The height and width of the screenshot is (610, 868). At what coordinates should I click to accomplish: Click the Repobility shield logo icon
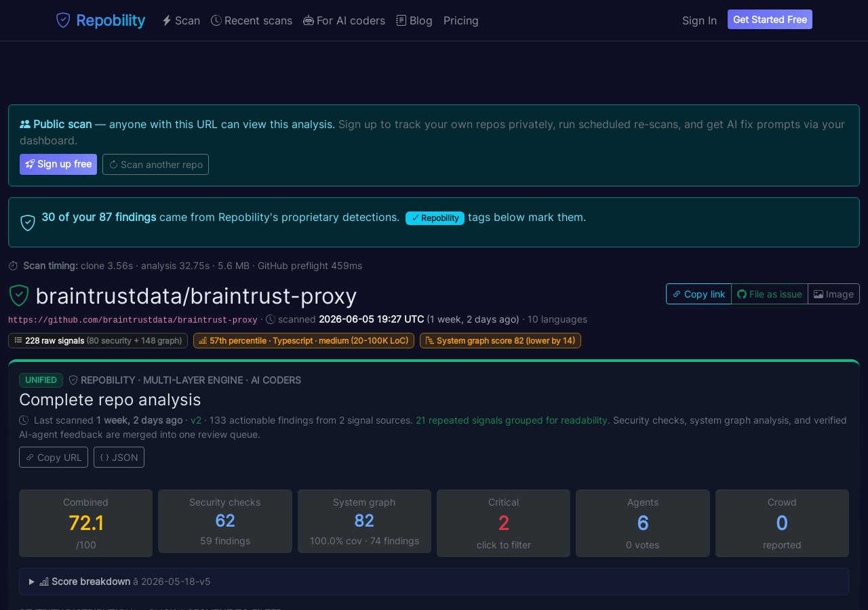coord(63,20)
